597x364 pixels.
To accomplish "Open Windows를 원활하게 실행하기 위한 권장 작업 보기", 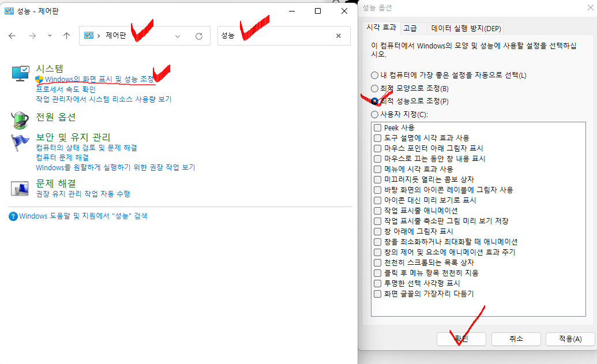I will (115, 167).
